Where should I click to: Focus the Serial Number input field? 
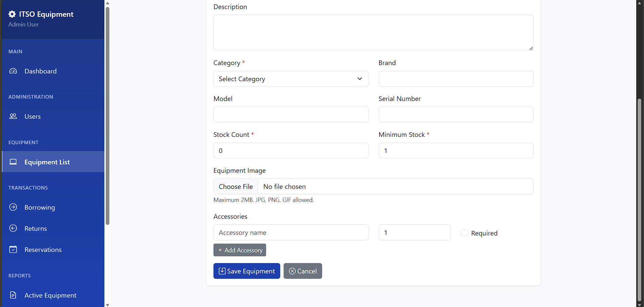pyautogui.click(x=456, y=115)
